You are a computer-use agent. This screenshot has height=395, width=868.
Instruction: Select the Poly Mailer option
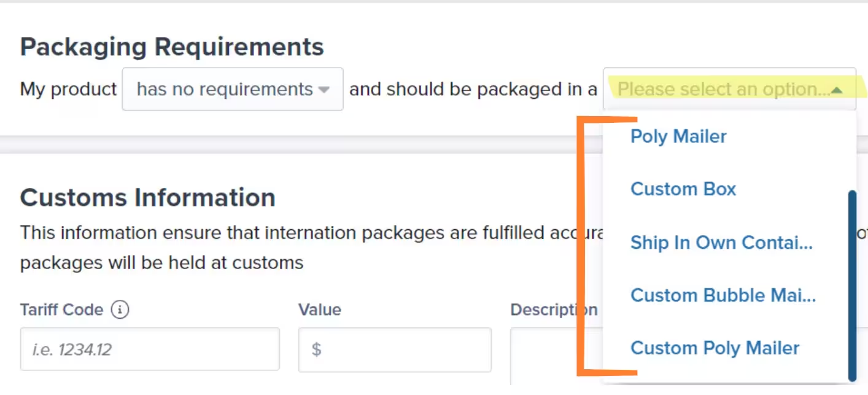point(678,136)
